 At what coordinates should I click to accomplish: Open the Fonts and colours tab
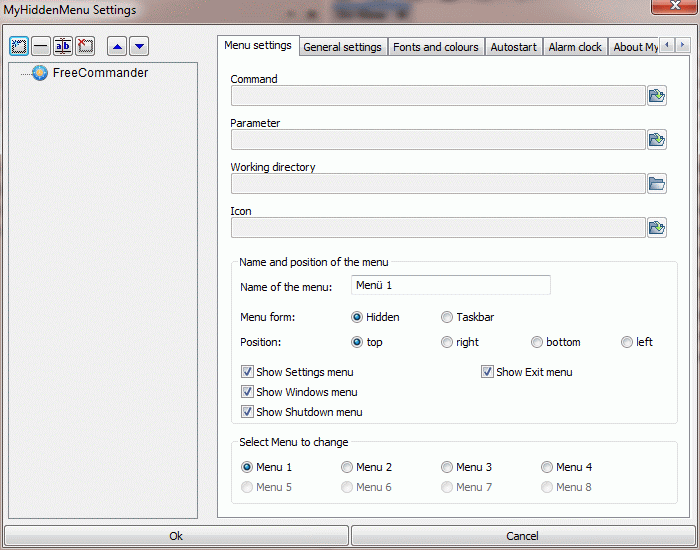[x=435, y=47]
